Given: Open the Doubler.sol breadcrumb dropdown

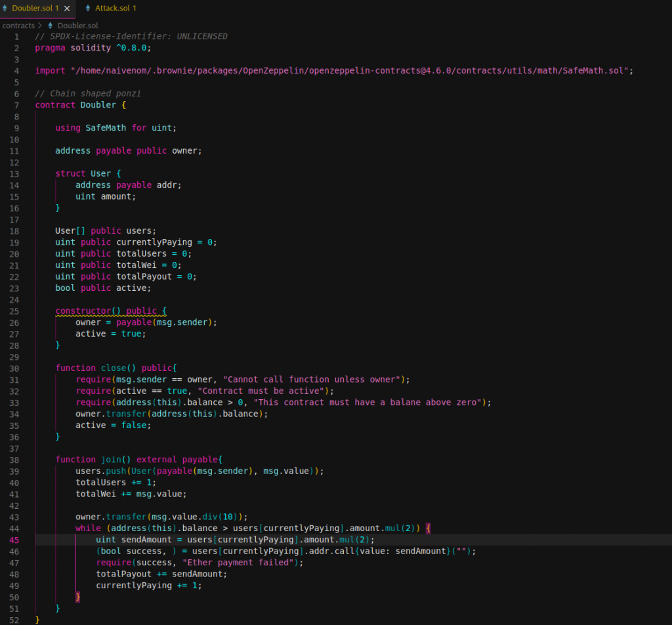Looking at the screenshot, I should point(77,26).
